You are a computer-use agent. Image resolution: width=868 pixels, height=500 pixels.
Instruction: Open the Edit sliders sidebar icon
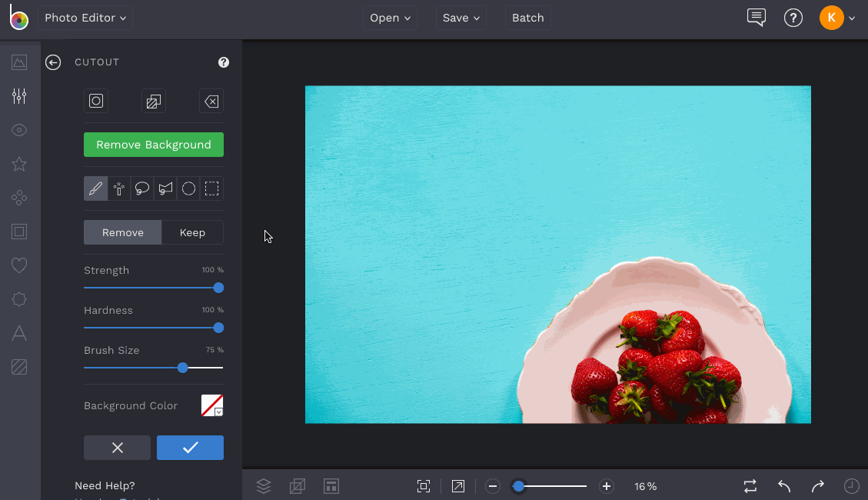(19, 96)
